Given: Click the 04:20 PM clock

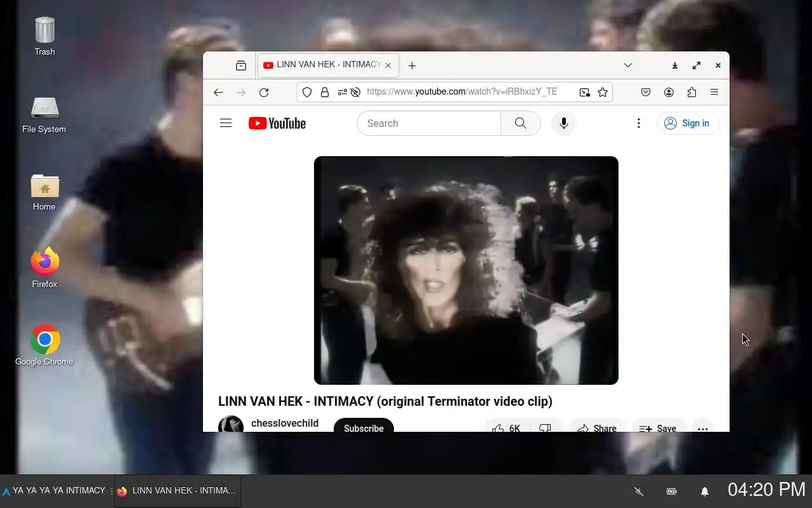Looking at the screenshot, I should click(766, 490).
